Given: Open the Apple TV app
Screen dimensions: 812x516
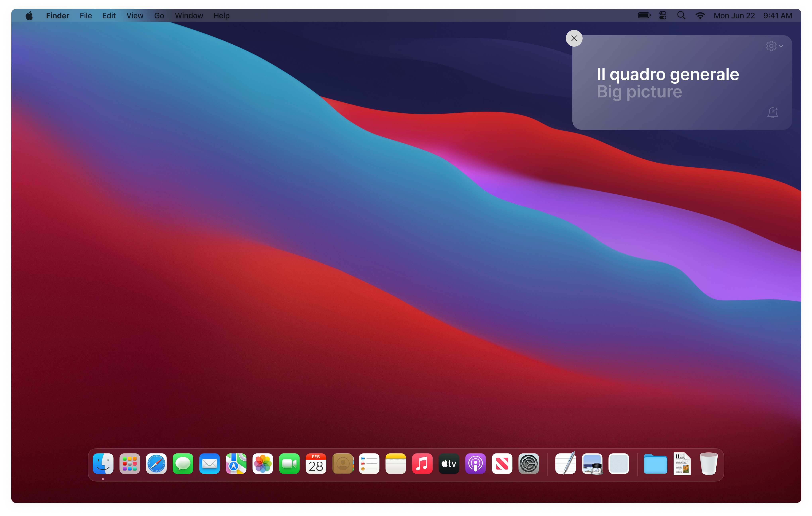Looking at the screenshot, I should coord(449,464).
